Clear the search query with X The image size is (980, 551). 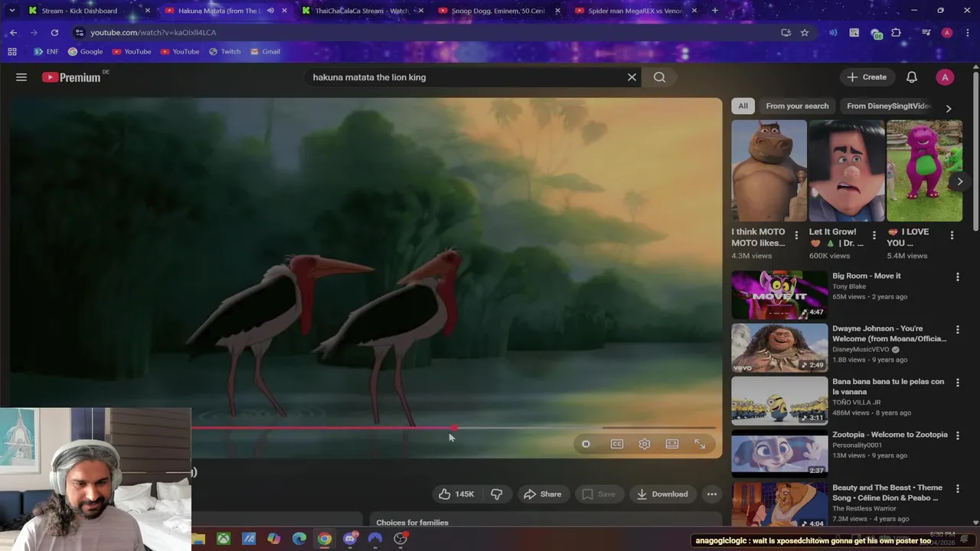[632, 77]
